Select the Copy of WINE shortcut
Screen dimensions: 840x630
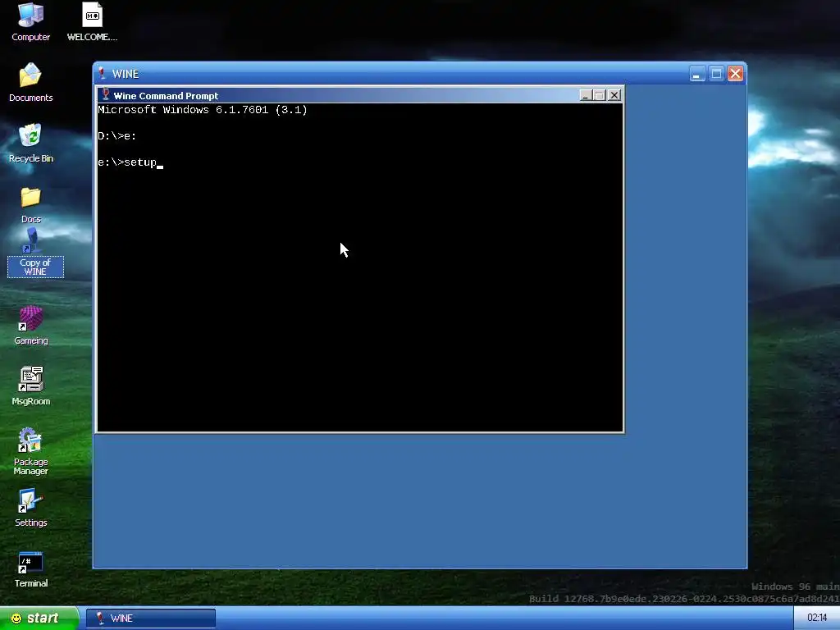click(x=35, y=253)
